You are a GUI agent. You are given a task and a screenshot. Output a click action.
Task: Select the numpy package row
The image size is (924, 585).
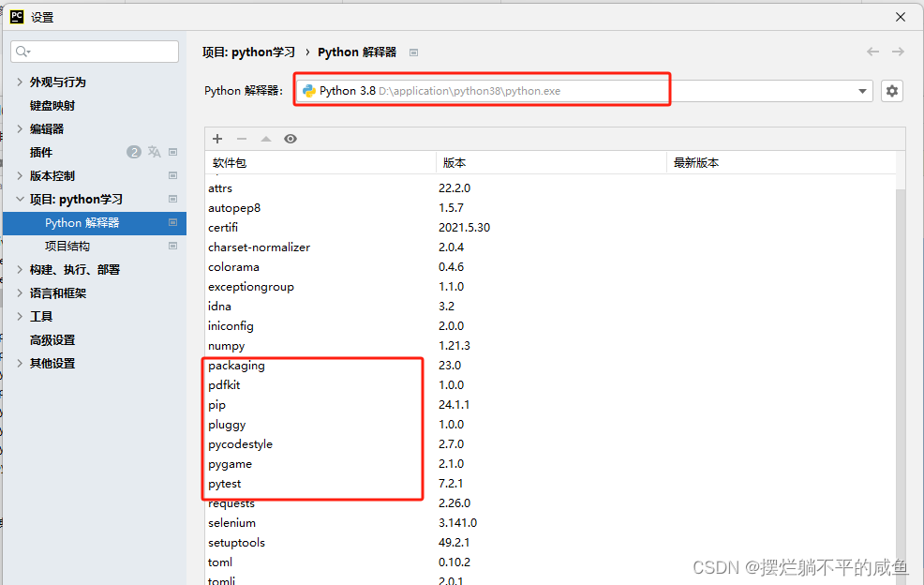click(x=550, y=346)
